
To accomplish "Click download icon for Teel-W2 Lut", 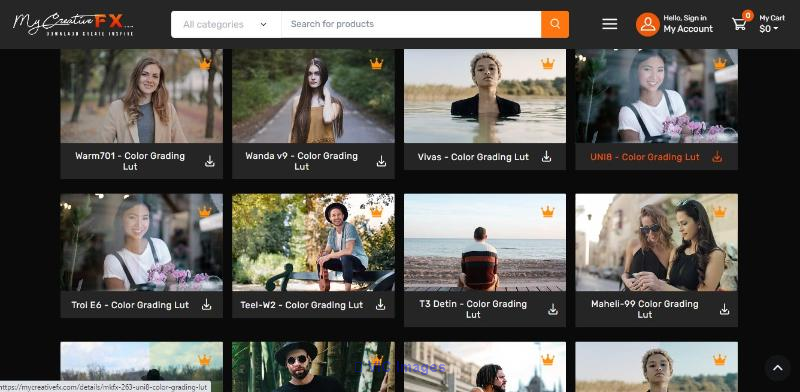I will pyautogui.click(x=380, y=305).
